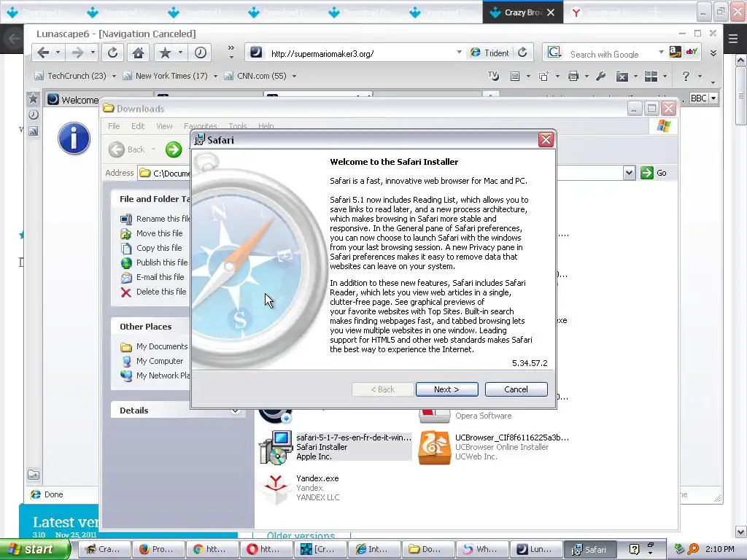
Task: Click the reload icon next to Trident
Action: click(522, 52)
